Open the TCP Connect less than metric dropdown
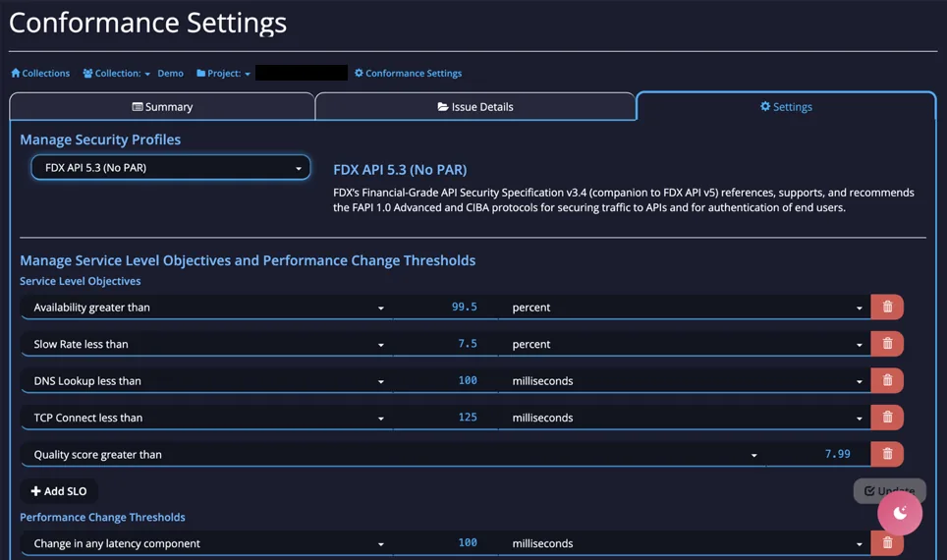This screenshot has width=947, height=560. [x=206, y=418]
